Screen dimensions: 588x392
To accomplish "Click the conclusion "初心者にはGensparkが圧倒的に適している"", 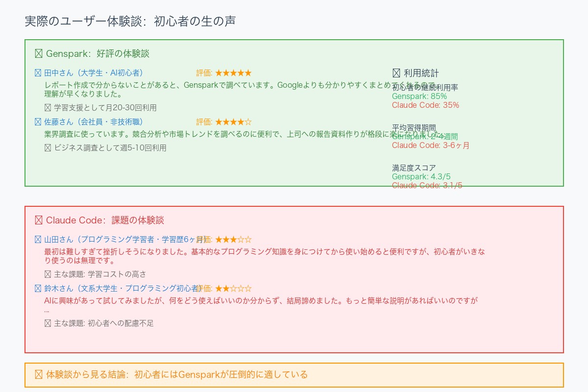I will pyautogui.click(x=221, y=374).
